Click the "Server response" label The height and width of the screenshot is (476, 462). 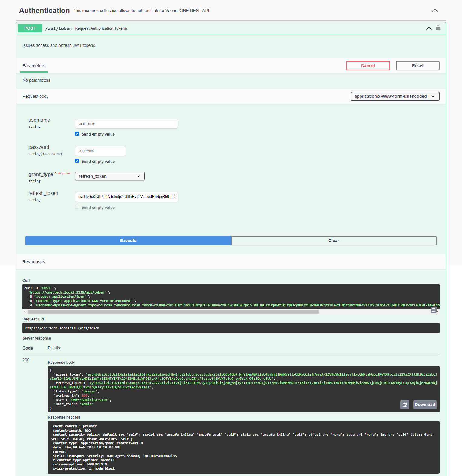[x=37, y=338]
